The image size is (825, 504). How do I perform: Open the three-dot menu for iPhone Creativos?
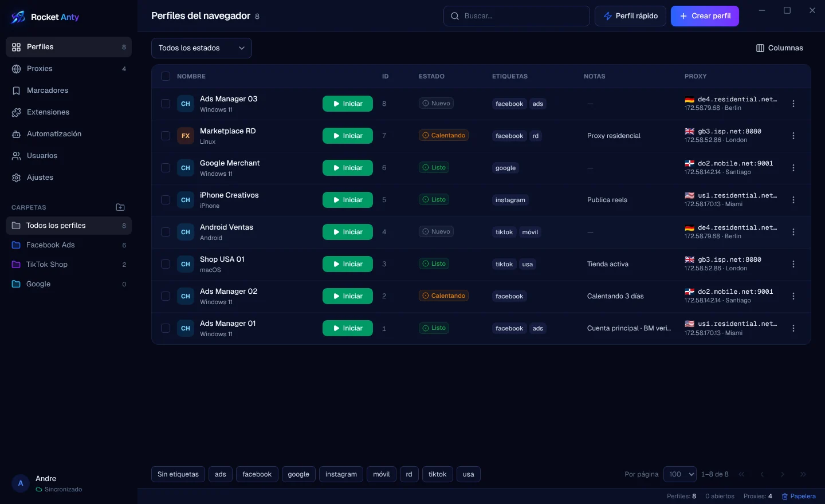pos(793,200)
